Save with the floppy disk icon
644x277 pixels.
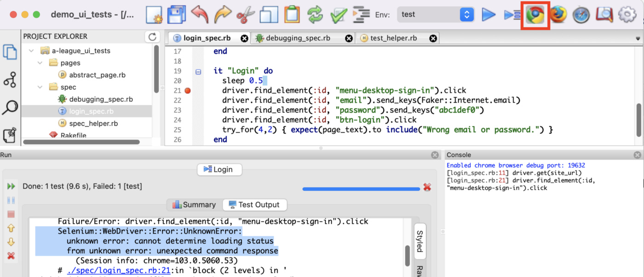point(176,15)
